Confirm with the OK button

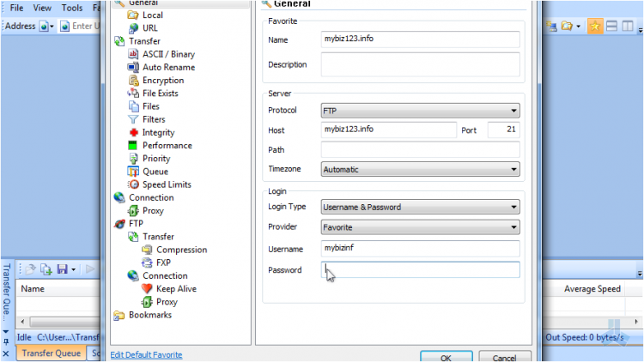coord(446,357)
